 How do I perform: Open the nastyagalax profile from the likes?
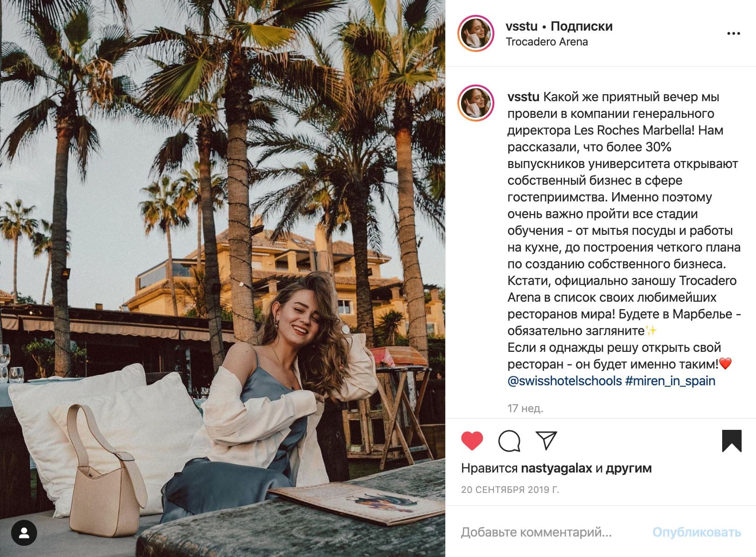click(x=557, y=468)
